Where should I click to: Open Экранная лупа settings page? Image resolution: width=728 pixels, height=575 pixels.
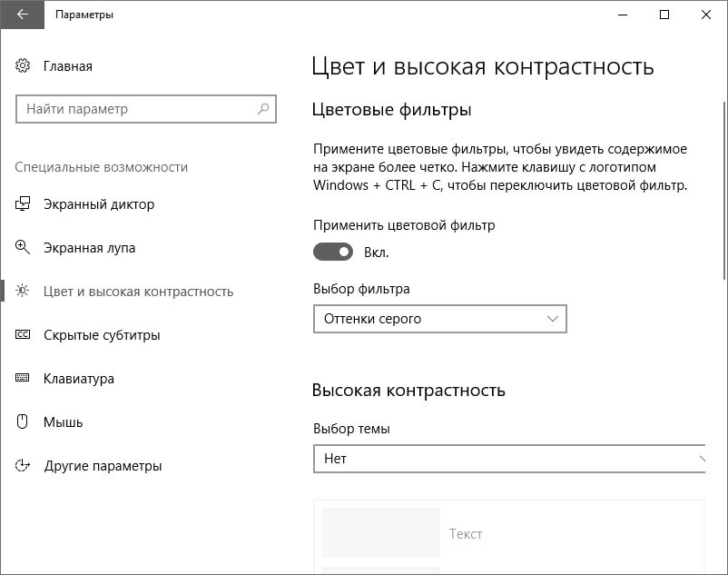[x=89, y=248]
